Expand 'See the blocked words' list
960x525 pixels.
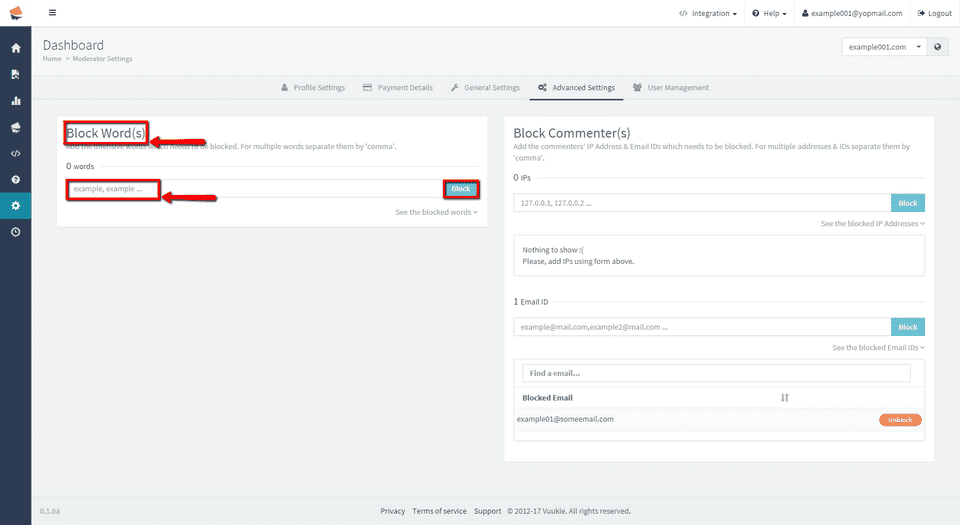click(x=436, y=212)
